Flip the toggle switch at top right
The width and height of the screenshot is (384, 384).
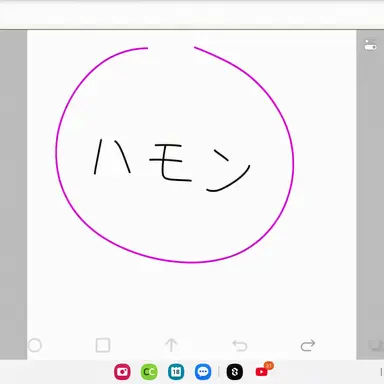[x=370, y=45]
